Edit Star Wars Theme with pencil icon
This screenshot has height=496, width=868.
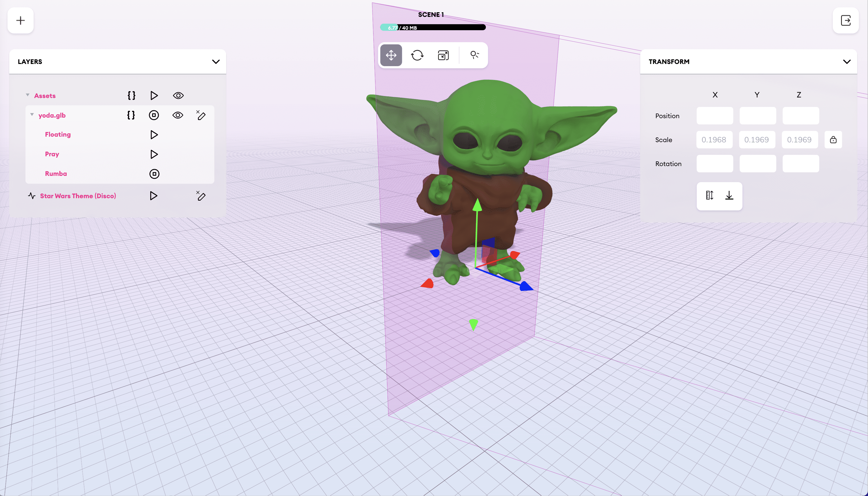pyautogui.click(x=201, y=195)
